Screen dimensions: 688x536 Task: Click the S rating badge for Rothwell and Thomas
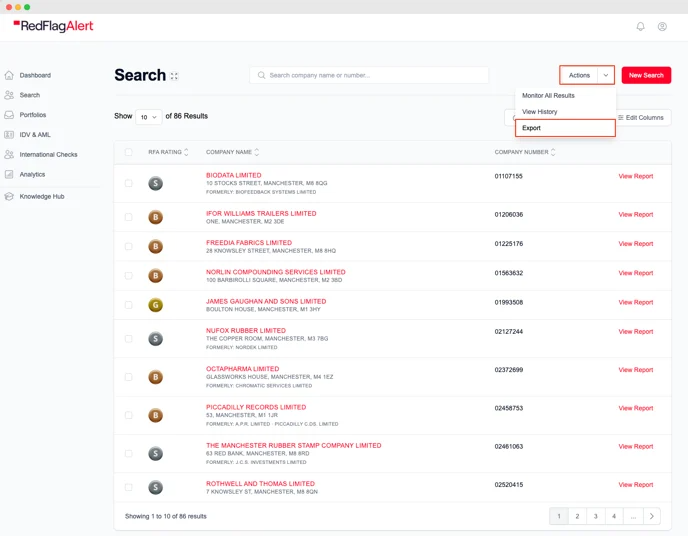coord(155,487)
